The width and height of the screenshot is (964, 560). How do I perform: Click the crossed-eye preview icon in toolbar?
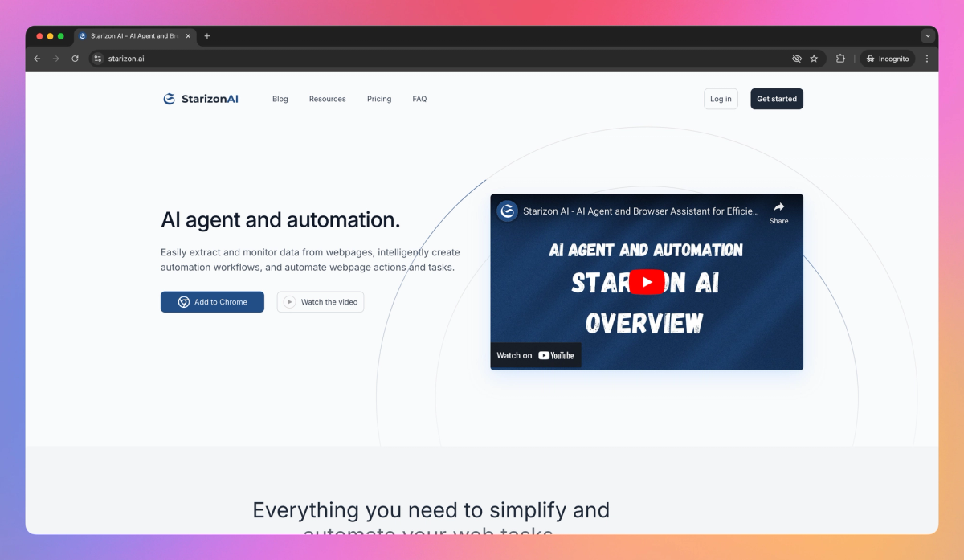point(796,58)
